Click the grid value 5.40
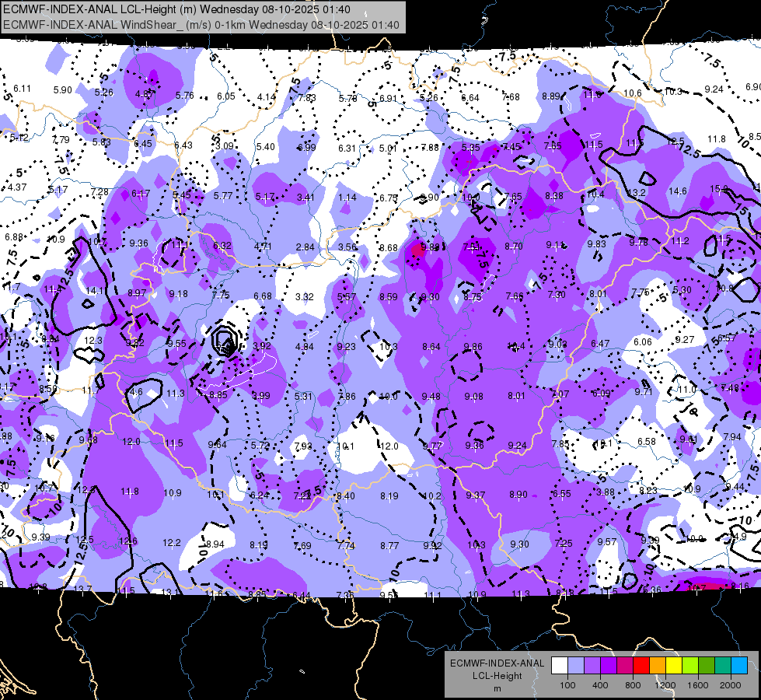This screenshot has width=761, height=700. tap(266, 147)
